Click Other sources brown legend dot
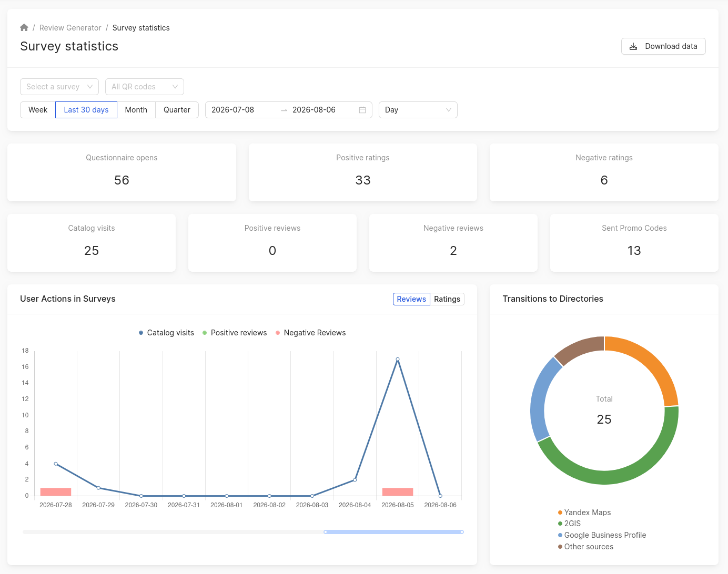 pos(560,547)
